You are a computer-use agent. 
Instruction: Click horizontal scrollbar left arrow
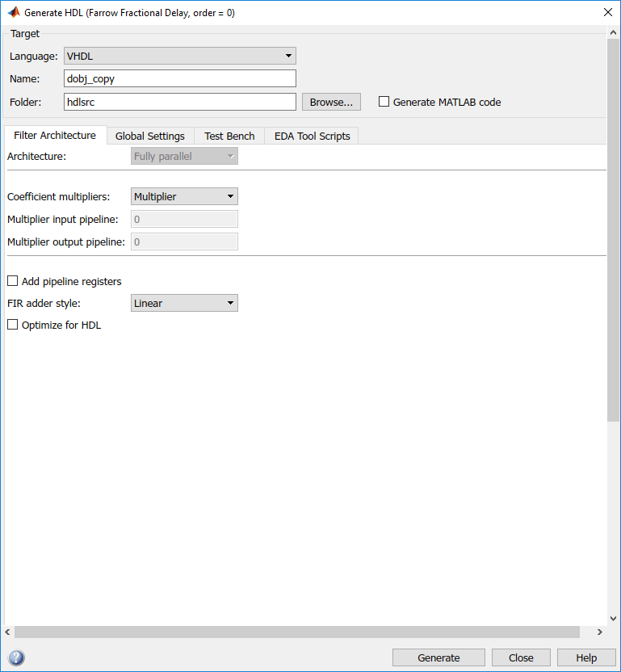[8, 632]
